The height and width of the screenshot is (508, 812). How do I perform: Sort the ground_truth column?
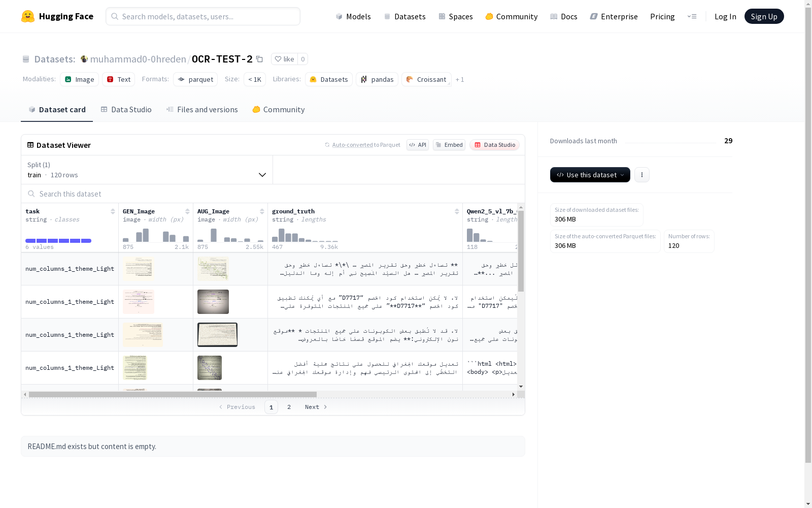tap(457, 211)
